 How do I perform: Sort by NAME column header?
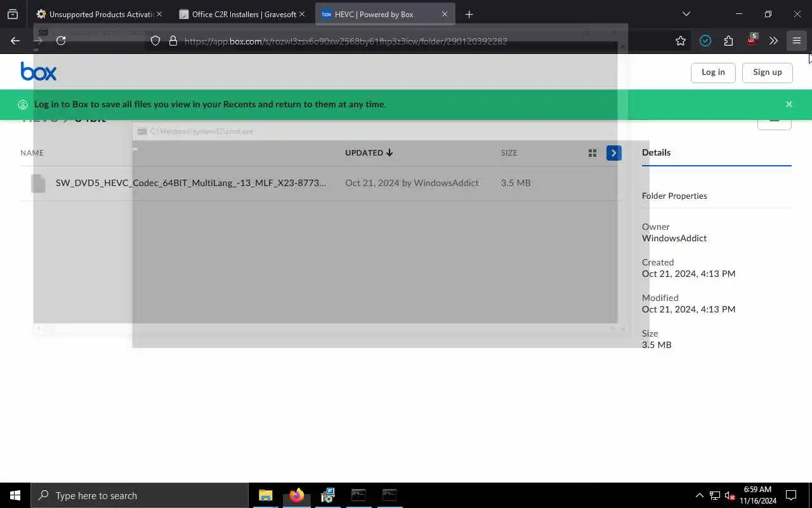click(32, 153)
